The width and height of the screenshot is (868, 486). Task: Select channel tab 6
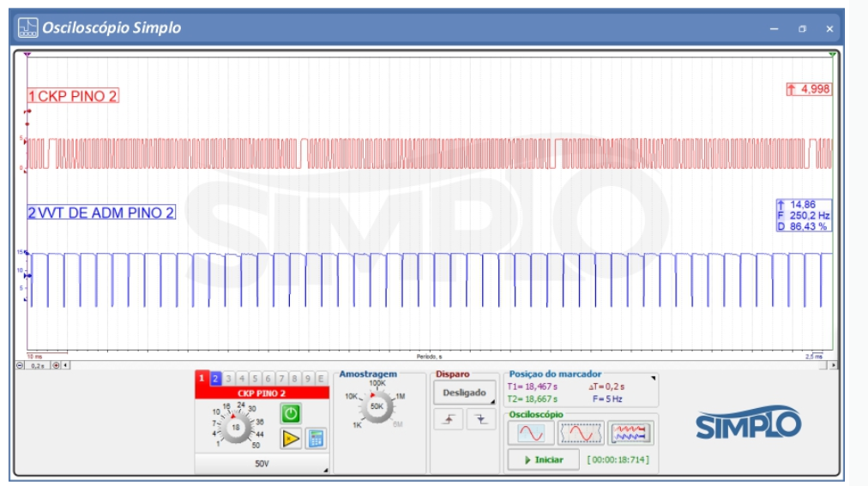pos(268,378)
